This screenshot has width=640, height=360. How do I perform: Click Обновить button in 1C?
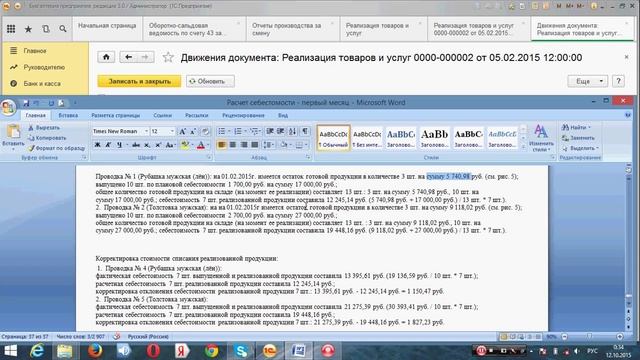click(x=210, y=81)
